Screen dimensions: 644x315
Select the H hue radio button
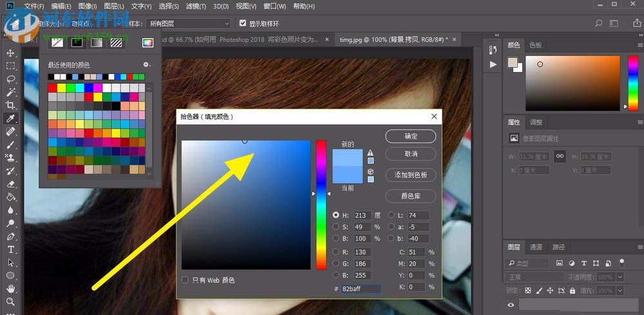click(336, 215)
